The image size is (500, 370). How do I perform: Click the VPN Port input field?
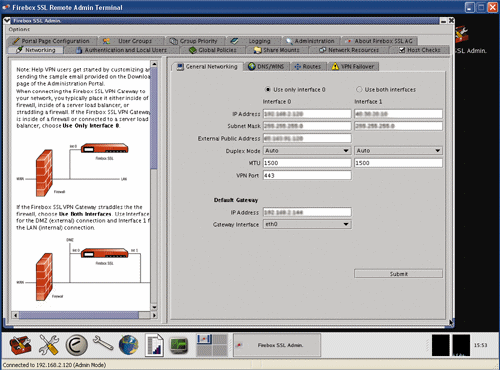pos(307,175)
